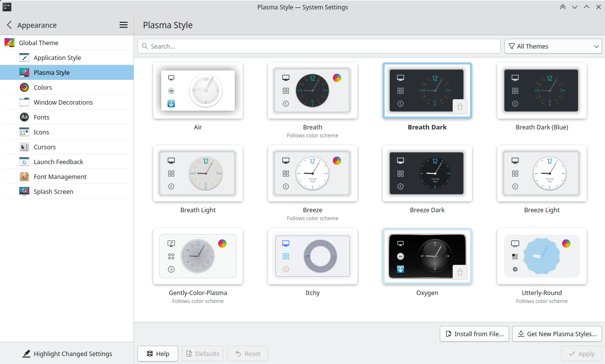This screenshot has height=364, width=605.
Task: Click the Apply button
Action: (x=582, y=354)
